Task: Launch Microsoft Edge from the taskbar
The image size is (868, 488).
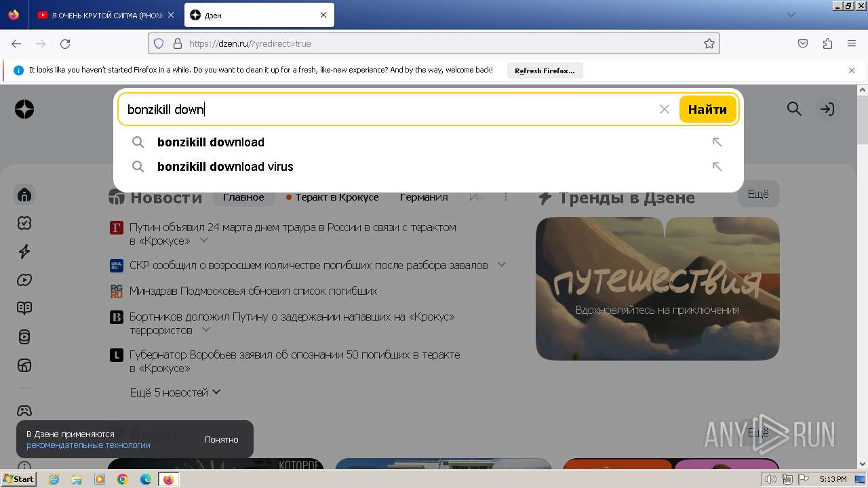Action: (146, 479)
